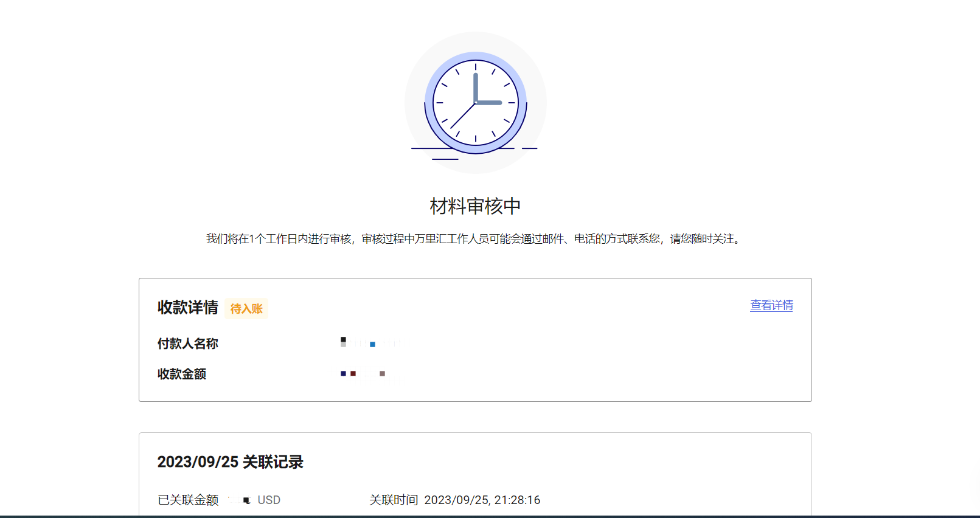Screen dimensions: 980x518
Task: Click the 付款人名称 label
Action: pyautogui.click(x=187, y=344)
